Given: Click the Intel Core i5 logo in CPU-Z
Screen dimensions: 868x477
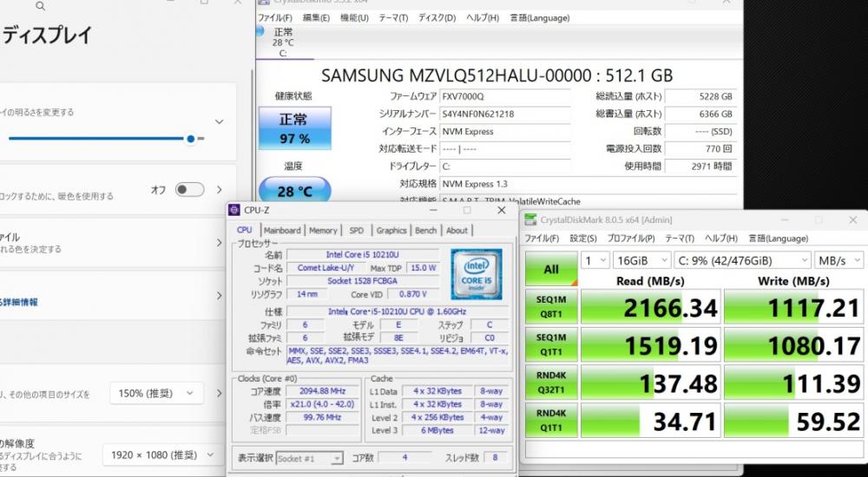Looking at the screenshot, I should pyautogui.click(x=476, y=274).
